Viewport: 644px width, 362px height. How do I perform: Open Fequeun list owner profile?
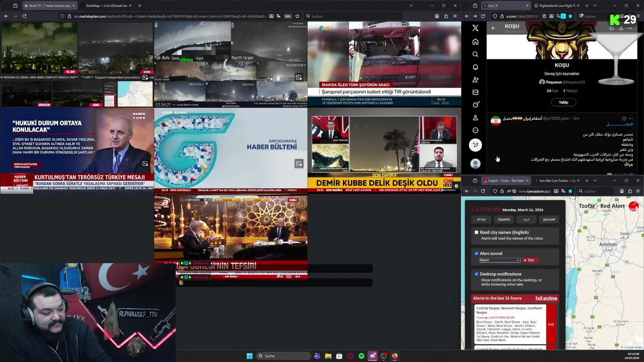[x=562, y=82]
